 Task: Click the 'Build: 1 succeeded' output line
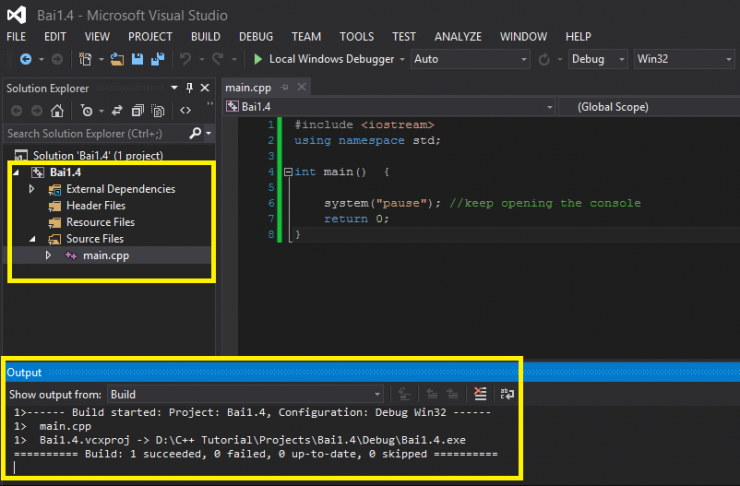255,454
